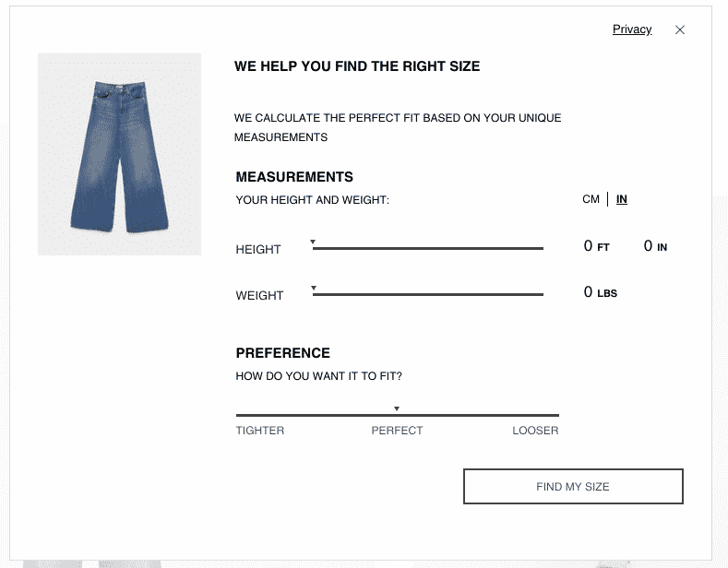Switch measurement units to CM
728x568 pixels.
tap(591, 199)
